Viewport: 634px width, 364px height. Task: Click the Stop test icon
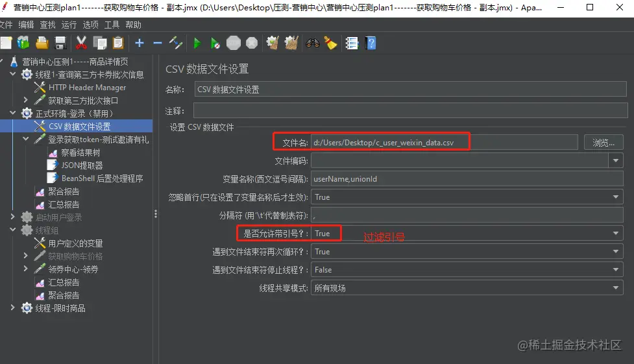[234, 43]
